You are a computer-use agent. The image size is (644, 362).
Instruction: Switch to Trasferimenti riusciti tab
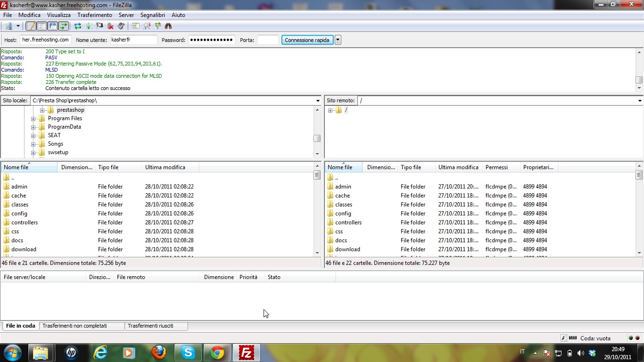(156, 326)
